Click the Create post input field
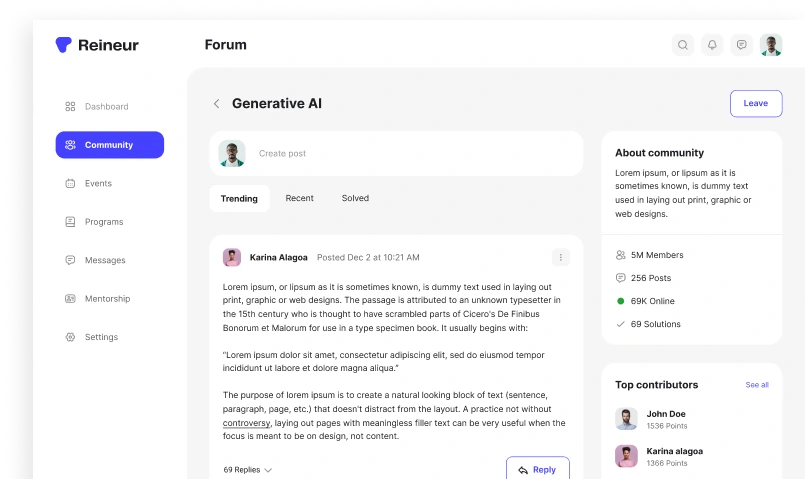 pyautogui.click(x=400, y=154)
